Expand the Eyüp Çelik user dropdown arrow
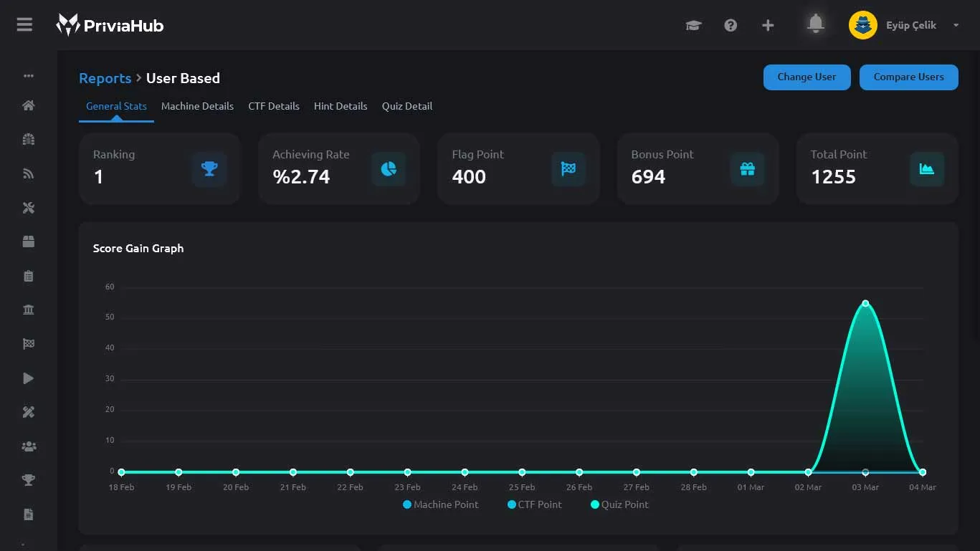This screenshot has width=980, height=551. click(x=956, y=25)
